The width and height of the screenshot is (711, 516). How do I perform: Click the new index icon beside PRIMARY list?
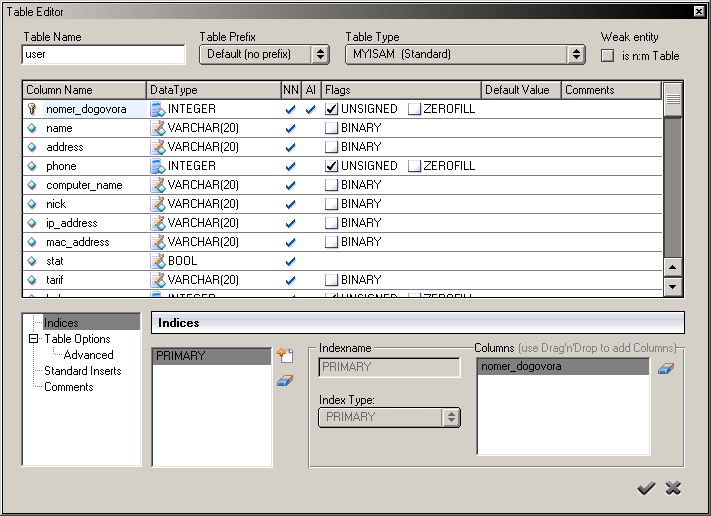coord(285,355)
